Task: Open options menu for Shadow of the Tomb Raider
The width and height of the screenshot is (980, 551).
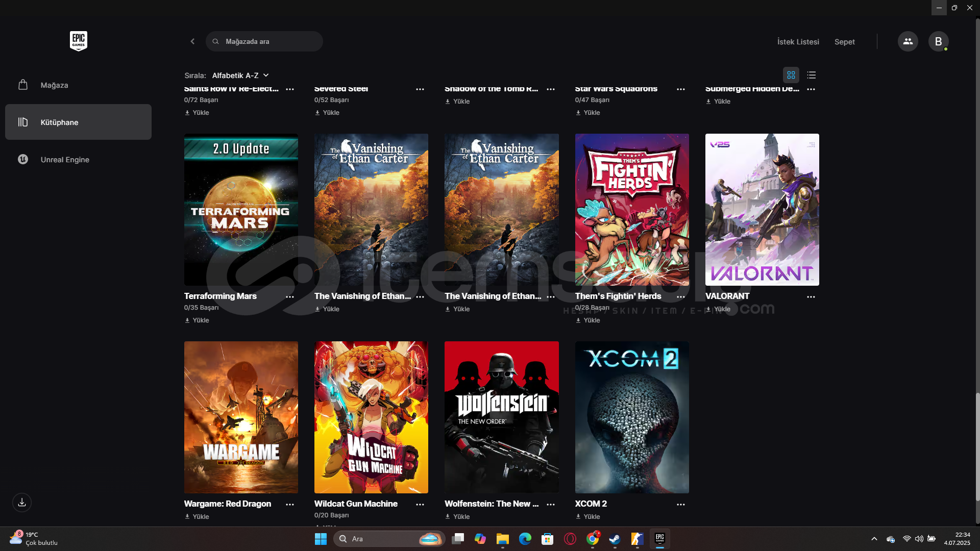Action: click(551, 89)
